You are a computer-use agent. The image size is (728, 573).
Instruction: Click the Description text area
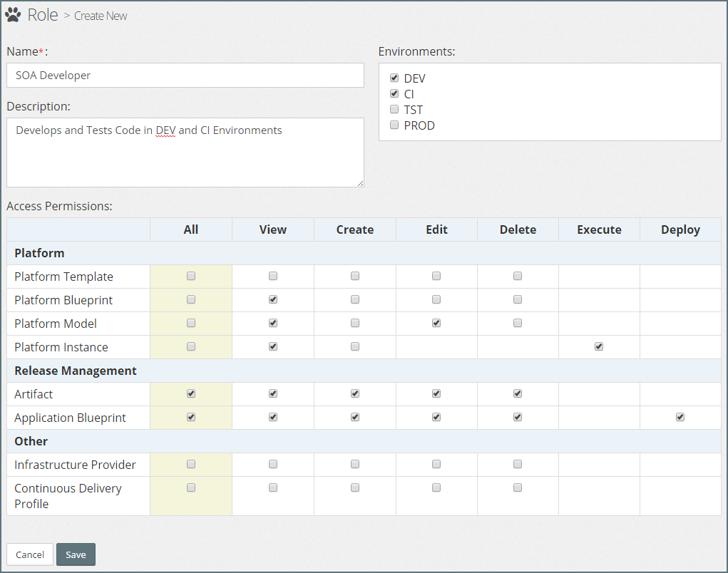(185, 153)
